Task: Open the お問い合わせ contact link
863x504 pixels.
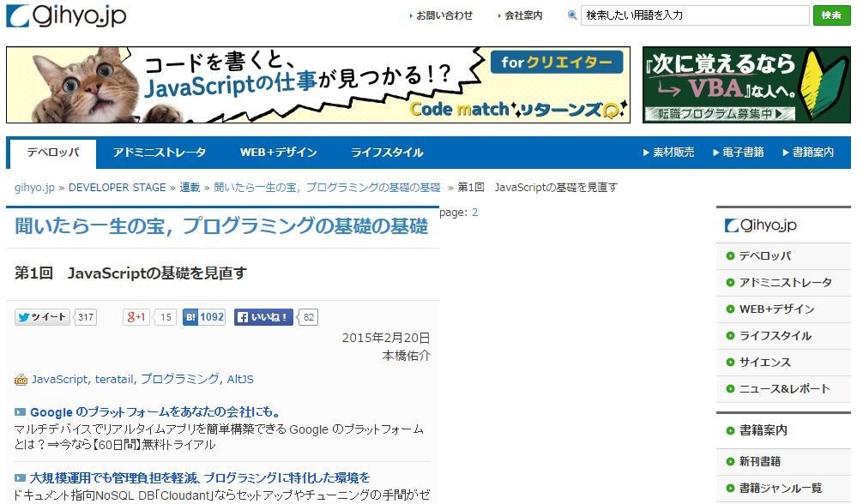Action: click(444, 15)
